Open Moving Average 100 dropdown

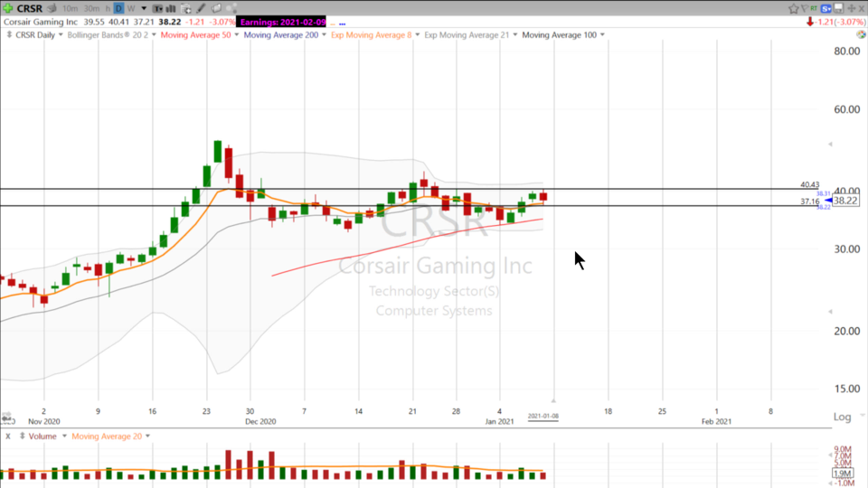coord(602,34)
